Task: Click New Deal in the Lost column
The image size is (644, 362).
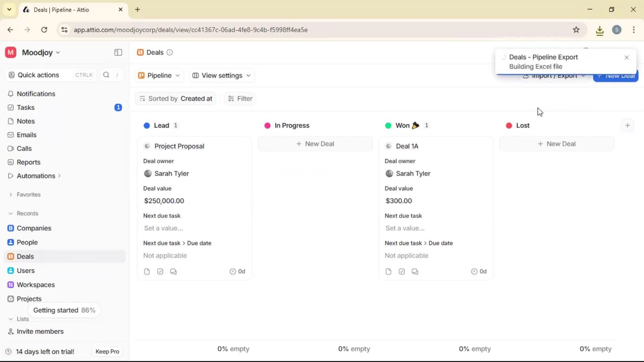Action: click(556, 143)
